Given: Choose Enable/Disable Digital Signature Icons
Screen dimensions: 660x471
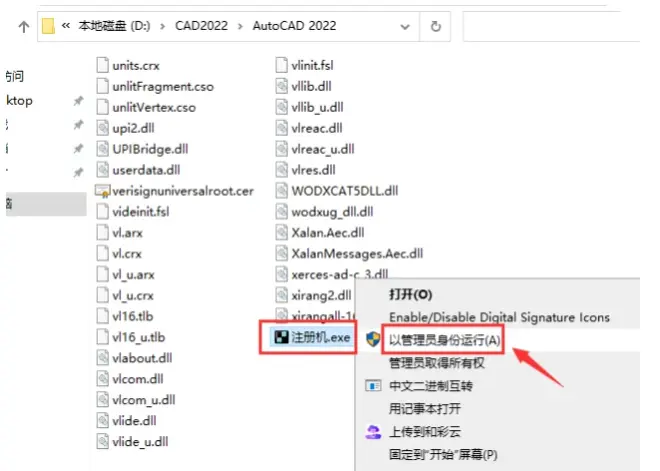Looking at the screenshot, I should [499, 317].
